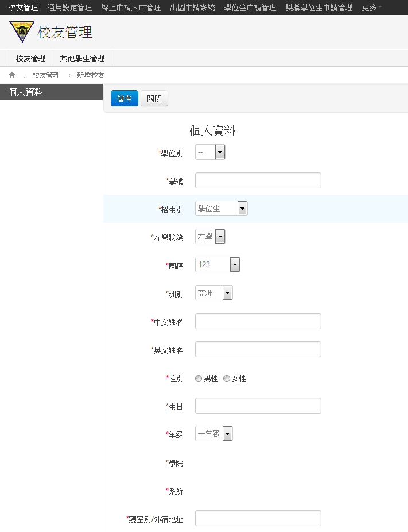Click the 儲存 button
Viewport: 408px width, 532px height.
124,98
